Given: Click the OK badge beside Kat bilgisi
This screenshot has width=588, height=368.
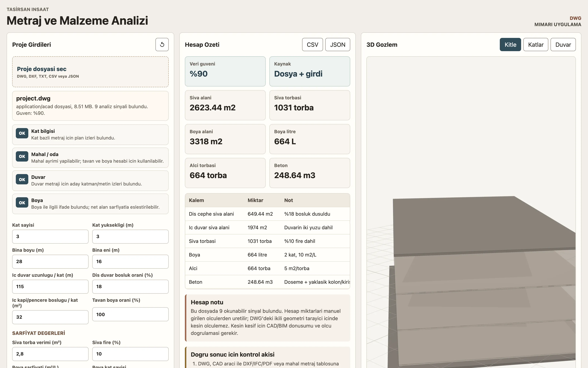Looking at the screenshot, I should pyautogui.click(x=22, y=133).
